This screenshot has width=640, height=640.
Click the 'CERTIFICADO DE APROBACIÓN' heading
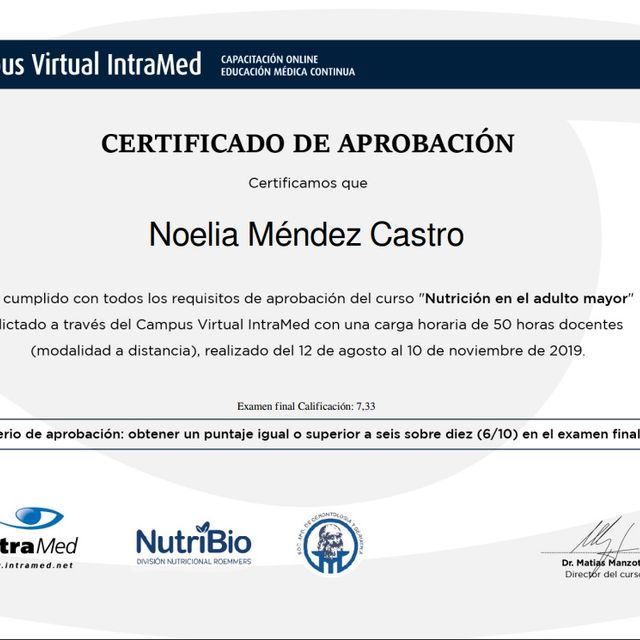coord(308,143)
